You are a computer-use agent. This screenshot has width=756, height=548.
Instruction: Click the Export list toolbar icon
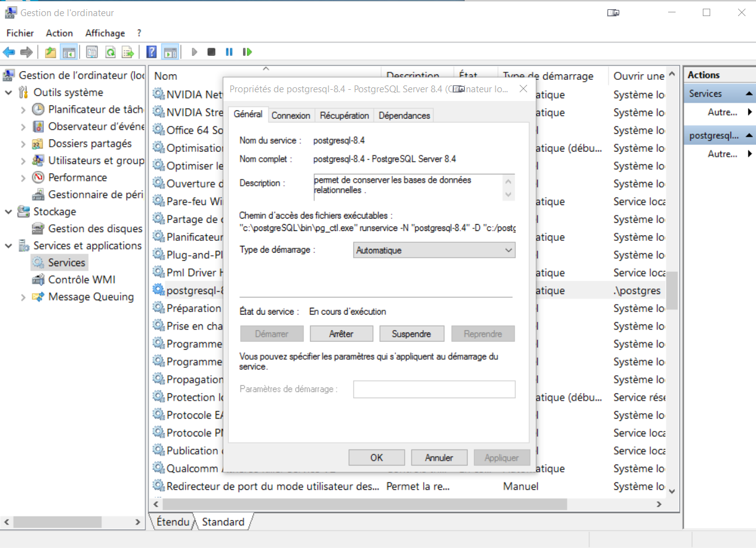pos(128,52)
